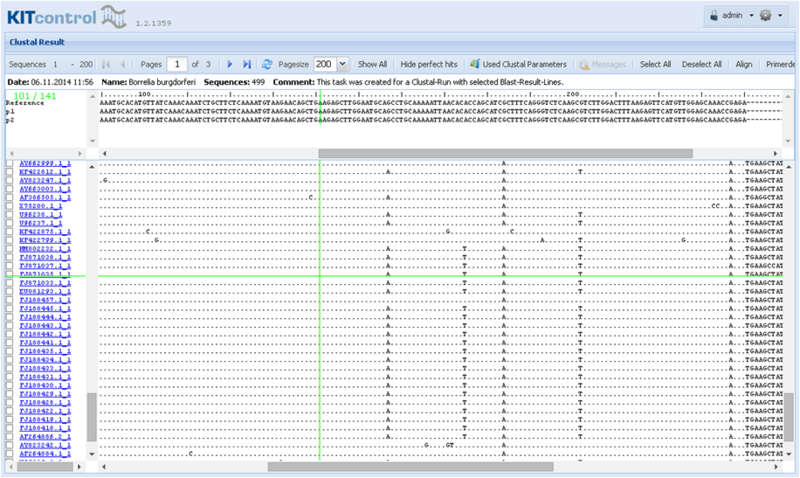Click the sequence list vertical scrollbar thumb

click(x=92, y=417)
